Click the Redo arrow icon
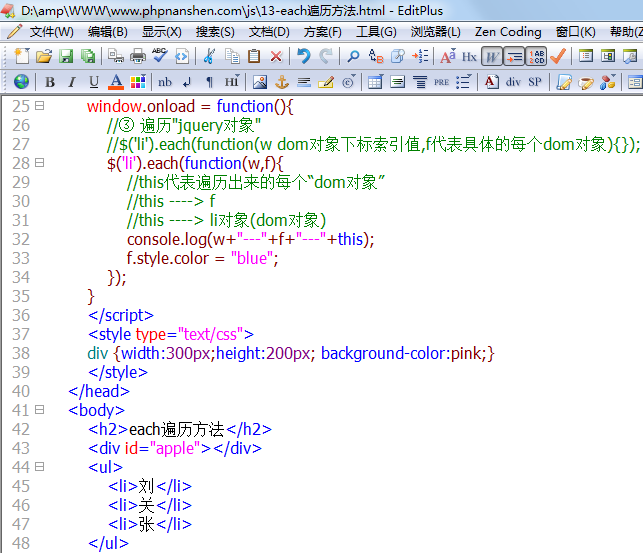 coord(326,56)
